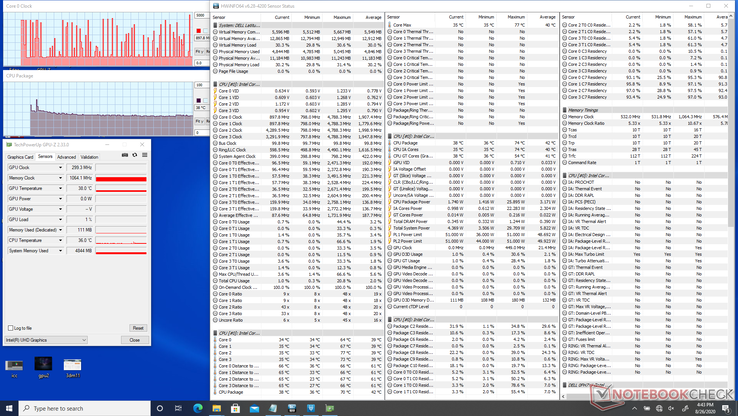Image resolution: width=738 pixels, height=416 pixels.
Task: Open network globe tray icon
Action: coord(659,408)
